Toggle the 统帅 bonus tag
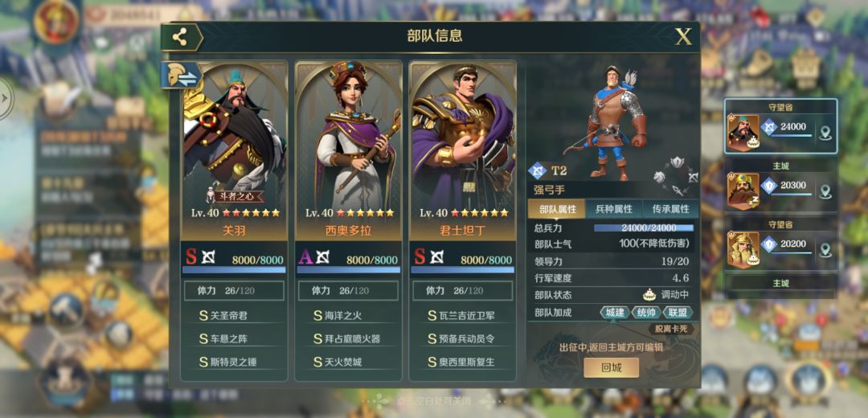The image size is (868, 418). coord(646,312)
